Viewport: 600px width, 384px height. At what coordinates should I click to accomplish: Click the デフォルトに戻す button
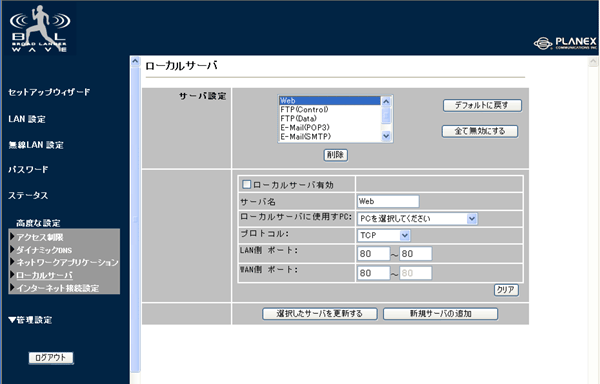click(482, 105)
